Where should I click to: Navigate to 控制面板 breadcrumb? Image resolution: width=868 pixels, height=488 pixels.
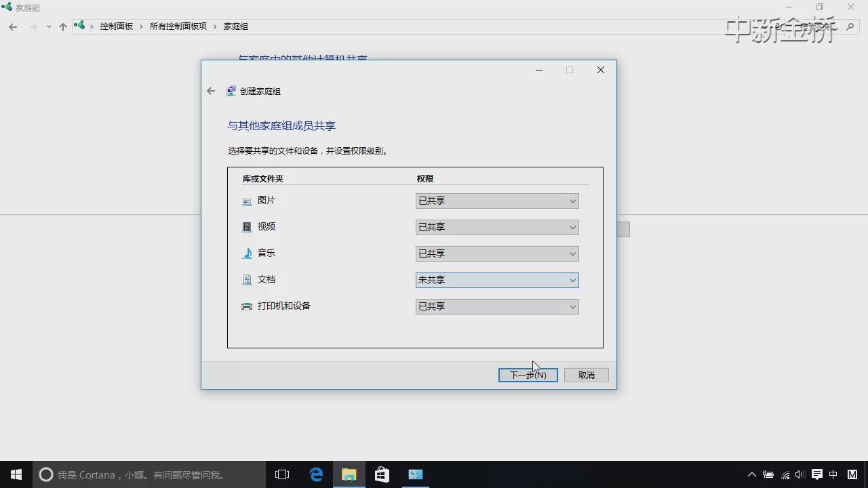[117, 26]
